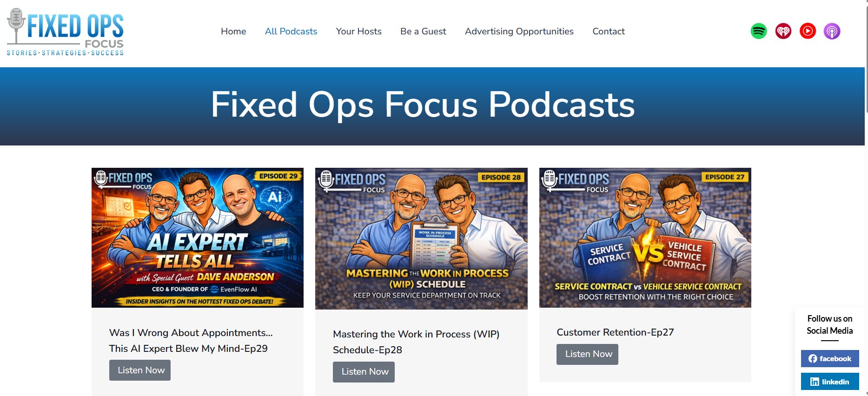Click the Fixed Ops Focus logo

(65, 33)
